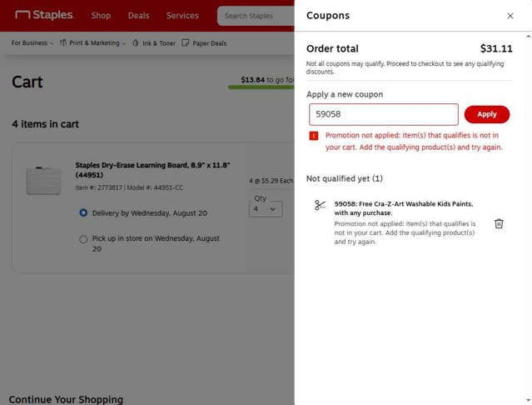
Task: Open Staples Dry-Erase Learning Board product link
Action: (x=152, y=170)
